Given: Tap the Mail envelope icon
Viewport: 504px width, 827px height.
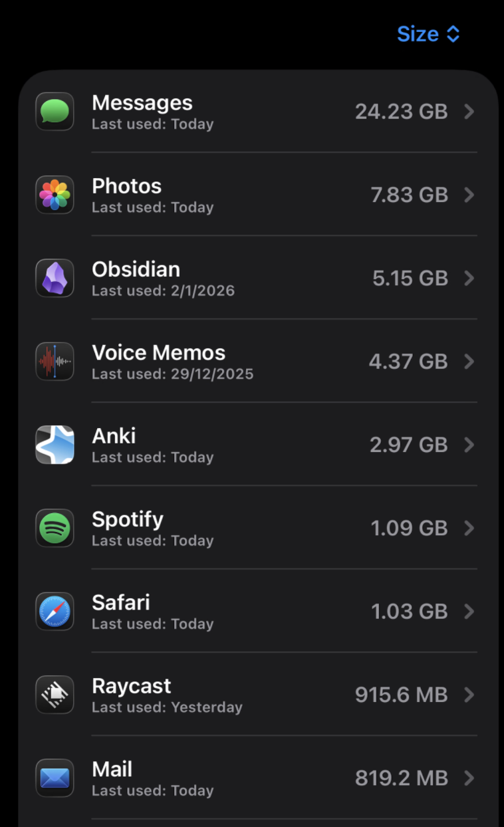Looking at the screenshot, I should [55, 778].
